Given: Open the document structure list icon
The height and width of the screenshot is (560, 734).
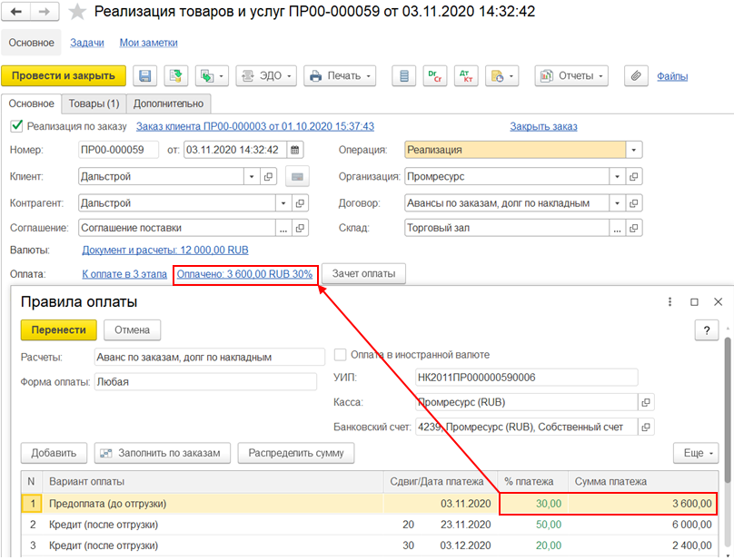Looking at the screenshot, I should (x=404, y=76).
